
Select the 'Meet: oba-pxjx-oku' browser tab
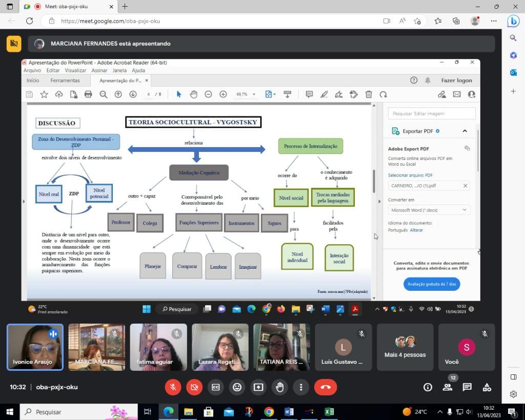[x=69, y=6]
